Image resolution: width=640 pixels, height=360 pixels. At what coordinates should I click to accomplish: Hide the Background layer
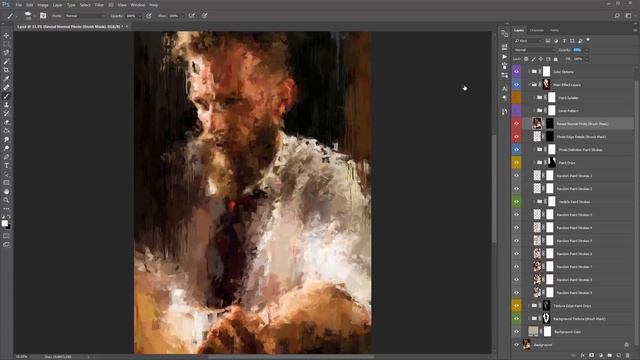[x=516, y=344]
